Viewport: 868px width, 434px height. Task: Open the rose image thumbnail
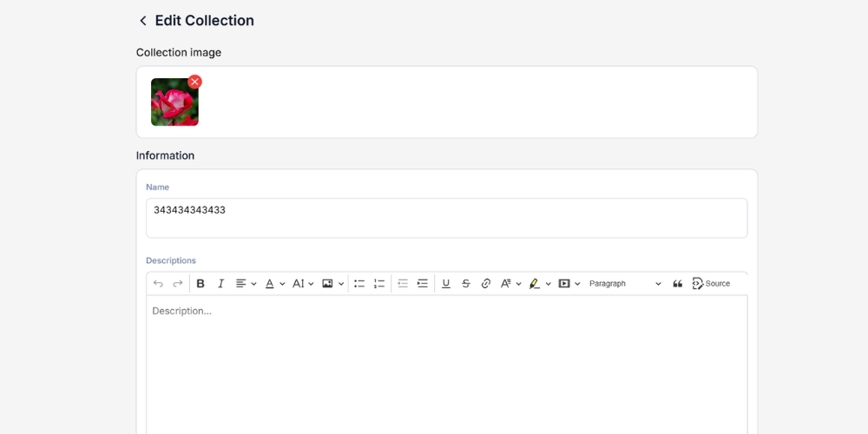click(174, 102)
